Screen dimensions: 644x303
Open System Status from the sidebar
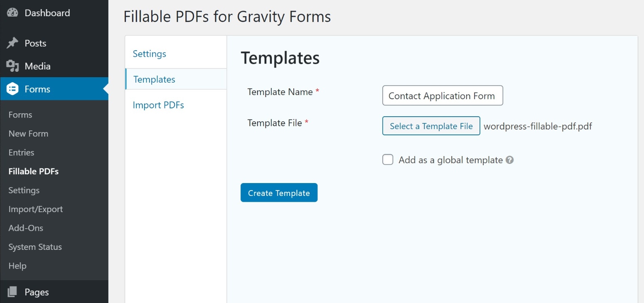(35, 247)
